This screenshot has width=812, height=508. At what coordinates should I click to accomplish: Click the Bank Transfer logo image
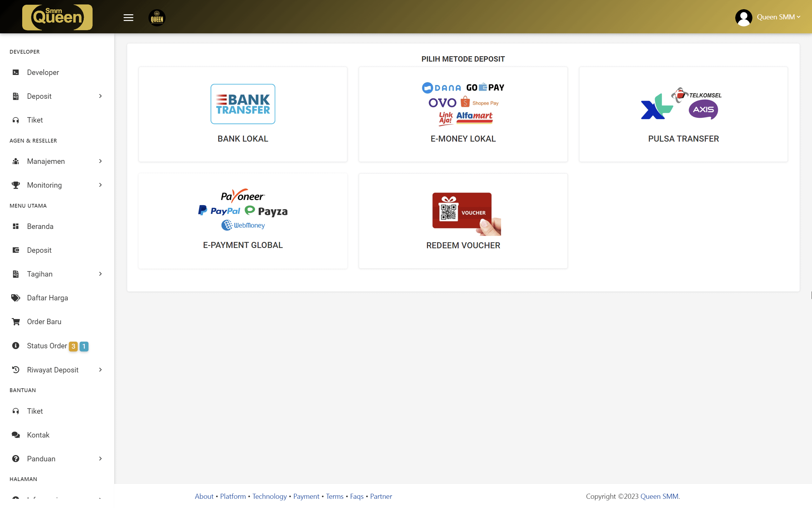(243, 104)
